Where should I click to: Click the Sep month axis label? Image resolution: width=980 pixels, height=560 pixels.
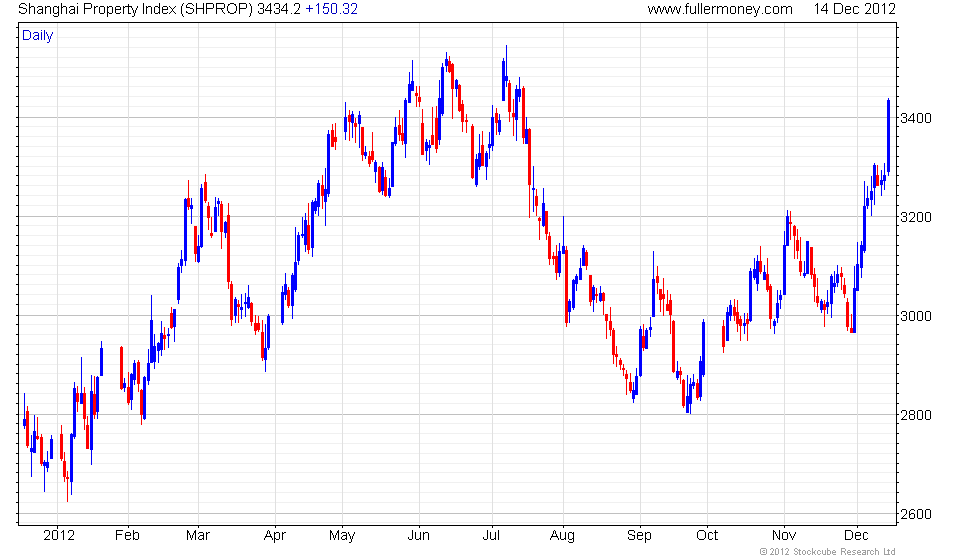639,536
